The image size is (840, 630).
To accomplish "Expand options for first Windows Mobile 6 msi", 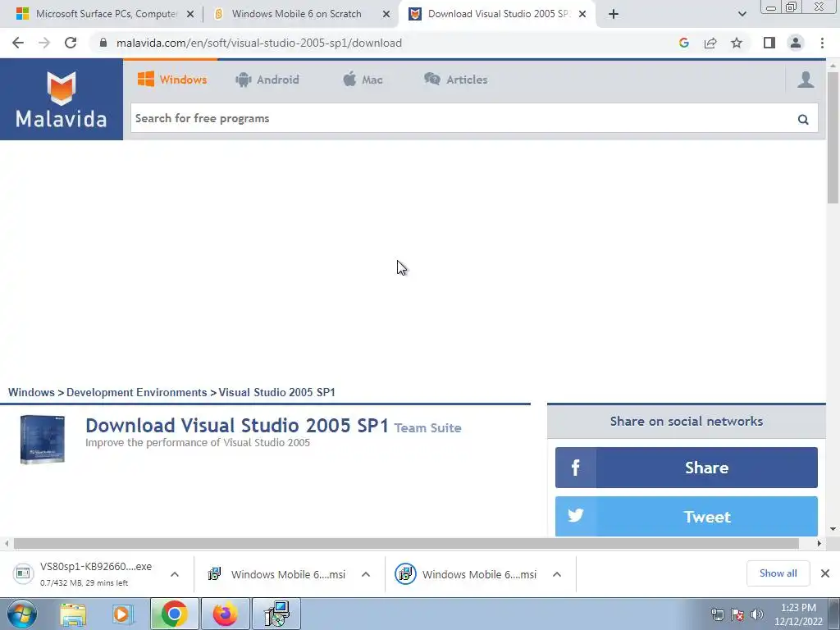I will pos(366,574).
